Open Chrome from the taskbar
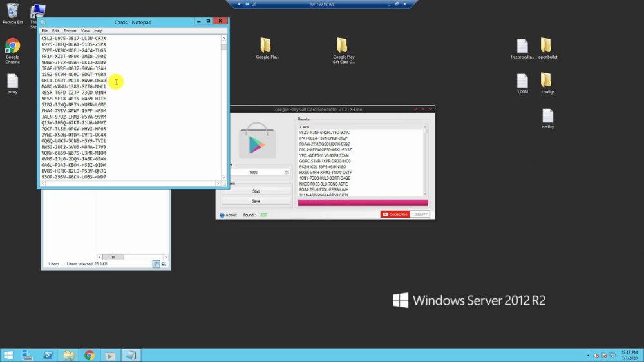The image size is (644, 362). (89, 356)
